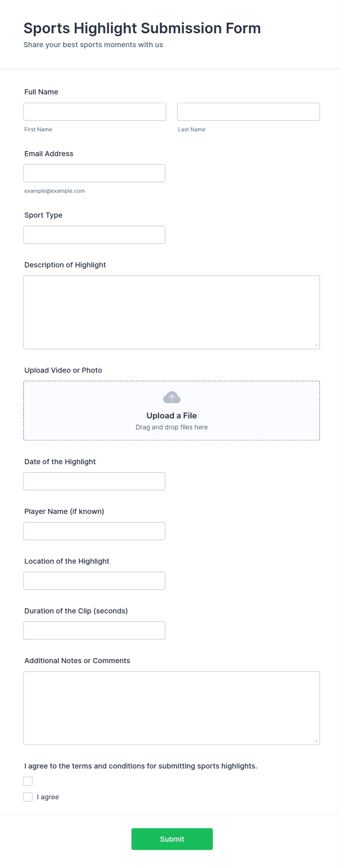Click the "I agree" label text

[x=48, y=797]
